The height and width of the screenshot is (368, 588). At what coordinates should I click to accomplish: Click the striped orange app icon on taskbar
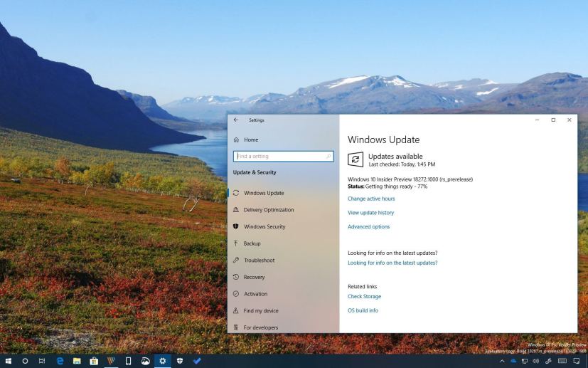point(111,362)
